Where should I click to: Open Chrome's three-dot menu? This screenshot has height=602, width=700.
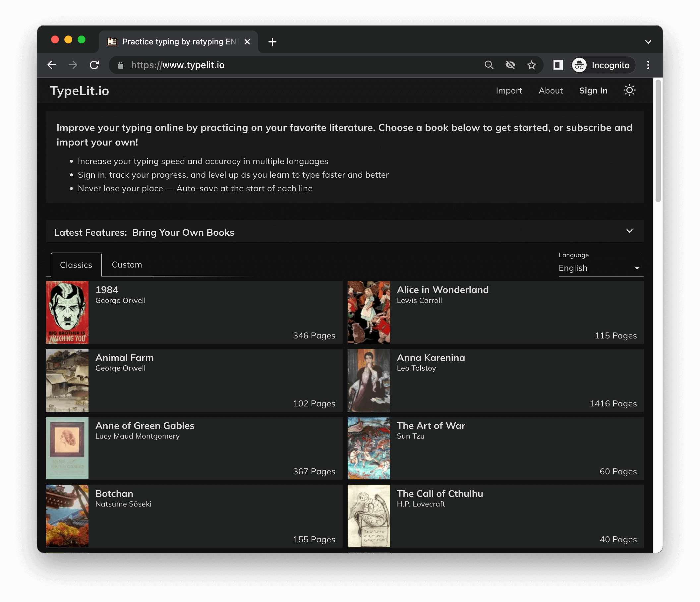point(648,65)
